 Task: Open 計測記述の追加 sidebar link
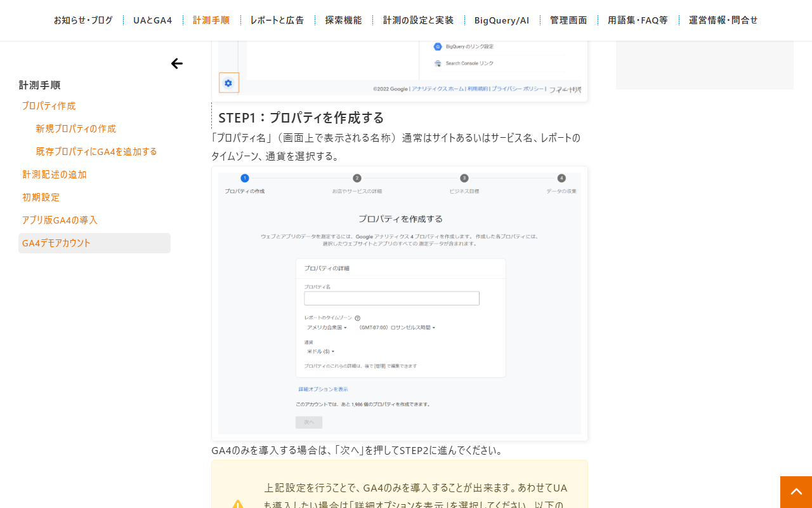pos(55,174)
